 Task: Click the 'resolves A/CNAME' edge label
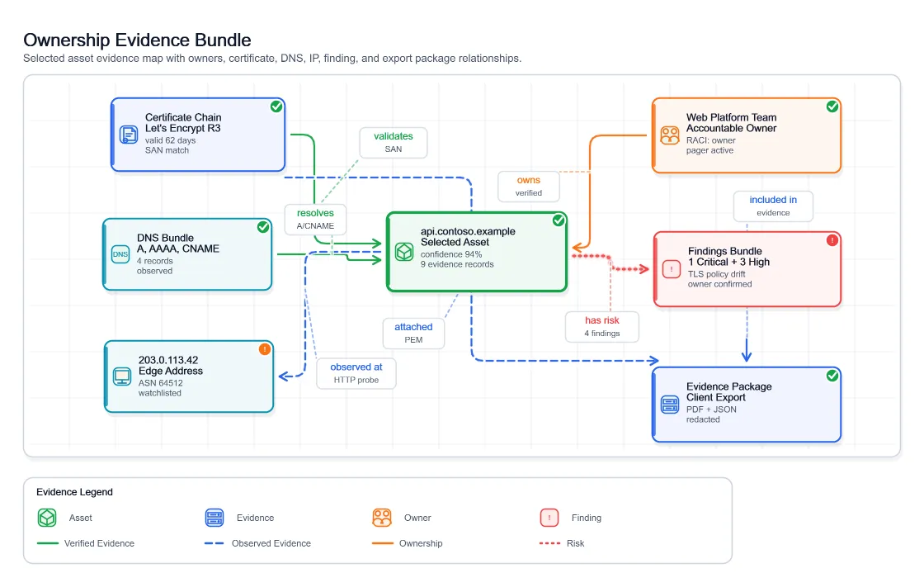tap(315, 220)
